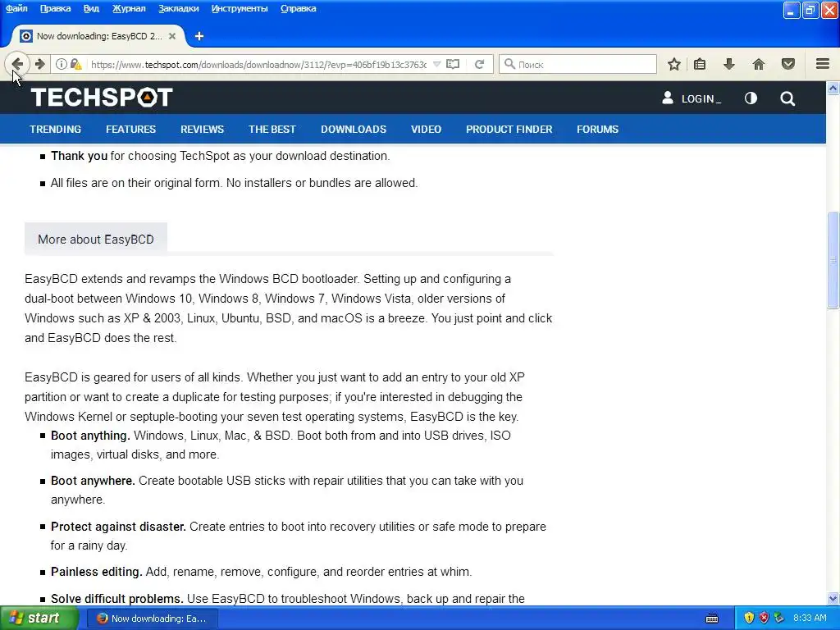The height and width of the screenshot is (630, 840).
Task: Open the Файл menu
Action: (16, 8)
